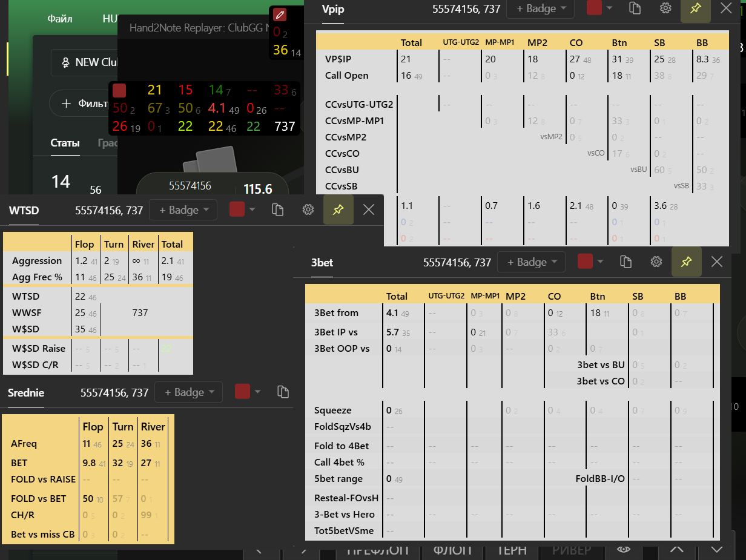
Task: Open settings gear in the Vpip popup
Action: (665, 8)
